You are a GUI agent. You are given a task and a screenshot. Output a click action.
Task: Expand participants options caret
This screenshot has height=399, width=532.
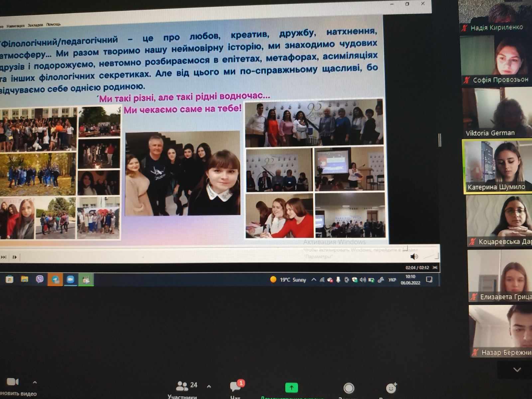click(x=209, y=386)
